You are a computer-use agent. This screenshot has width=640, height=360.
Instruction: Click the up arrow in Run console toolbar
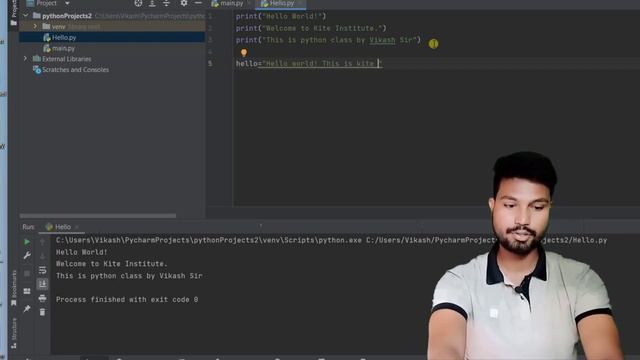(x=42, y=242)
